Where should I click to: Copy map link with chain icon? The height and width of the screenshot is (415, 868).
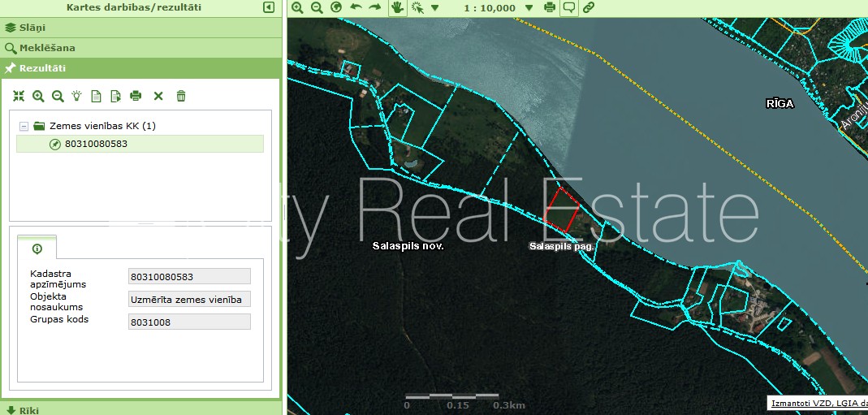pos(589,7)
